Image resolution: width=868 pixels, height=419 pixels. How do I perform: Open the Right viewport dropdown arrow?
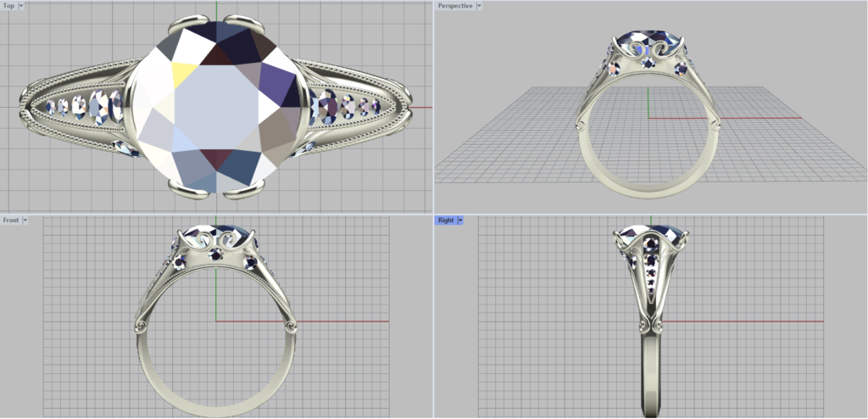click(x=460, y=221)
